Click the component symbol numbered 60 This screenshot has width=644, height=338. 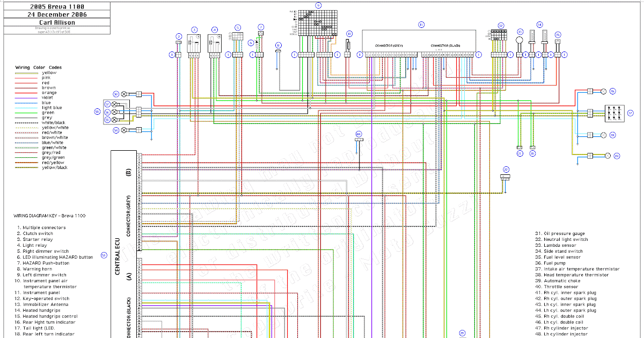358,141
